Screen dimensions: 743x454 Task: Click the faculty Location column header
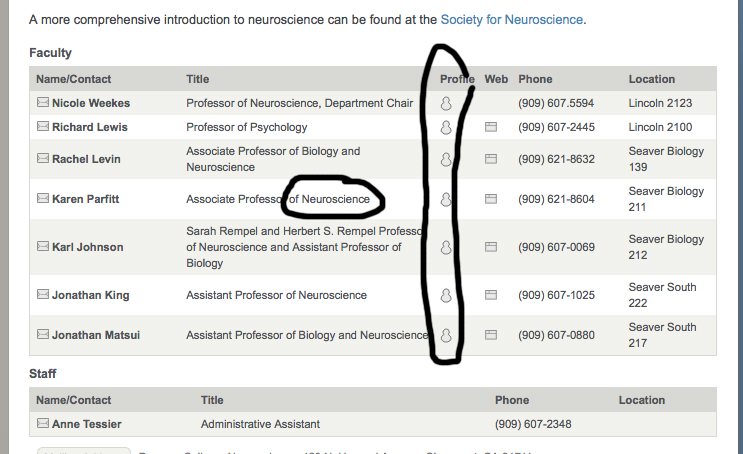click(x=651, y=79)
